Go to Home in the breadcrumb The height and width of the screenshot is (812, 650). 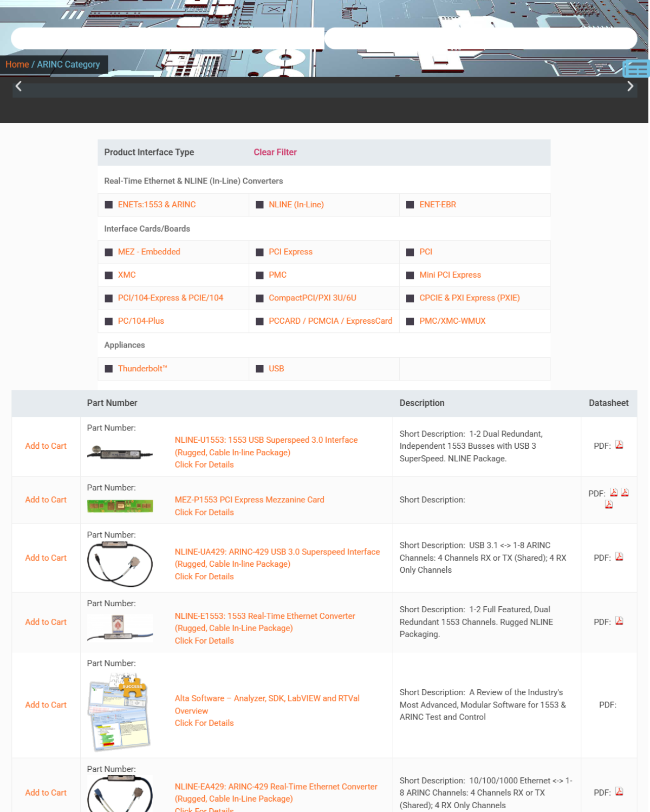(17, 64)
